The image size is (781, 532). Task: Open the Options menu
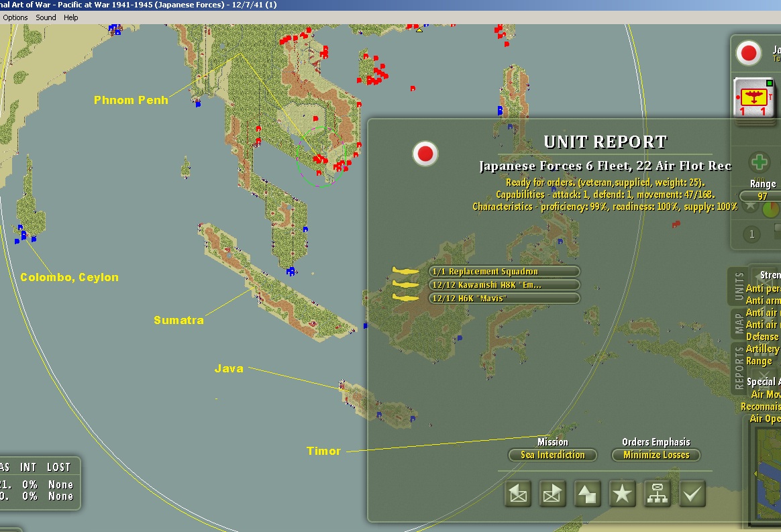(15, 17)
